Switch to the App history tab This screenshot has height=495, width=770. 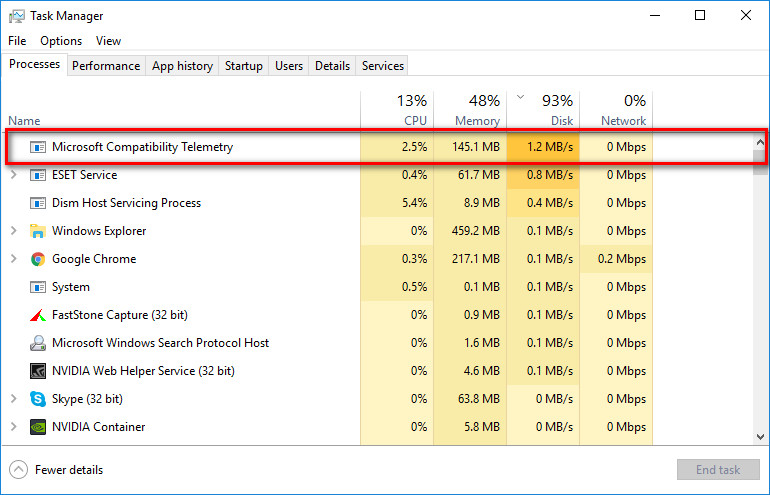click(x=182, y=66)
